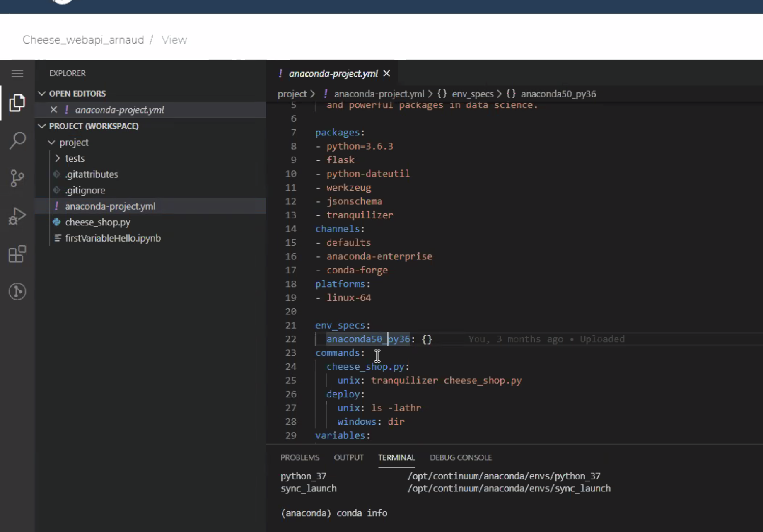
Task: Open the Cheese_webapi_arnaud breadcrumb link
Action: pyautogui.click(x=83, y=40)
